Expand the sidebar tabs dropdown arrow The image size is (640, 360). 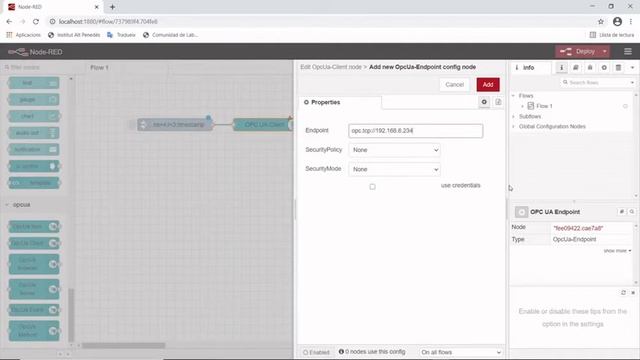632,68
